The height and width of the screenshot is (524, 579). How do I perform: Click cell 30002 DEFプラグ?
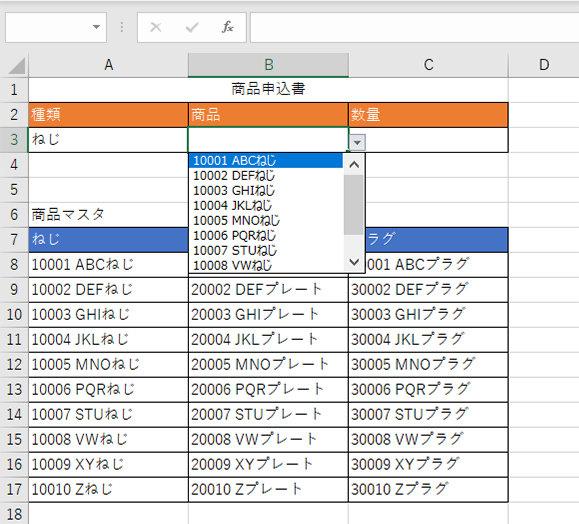pos(428,290)
